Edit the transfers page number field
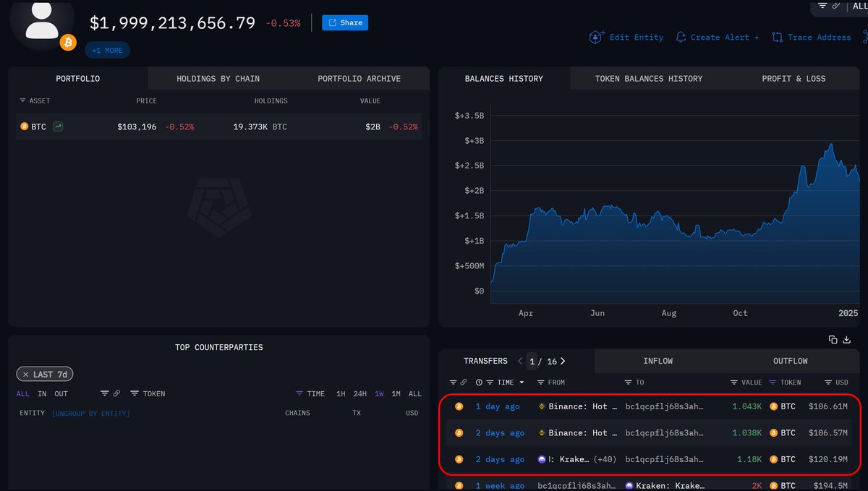Screen dimensions: 868x491 coord(532,361)
